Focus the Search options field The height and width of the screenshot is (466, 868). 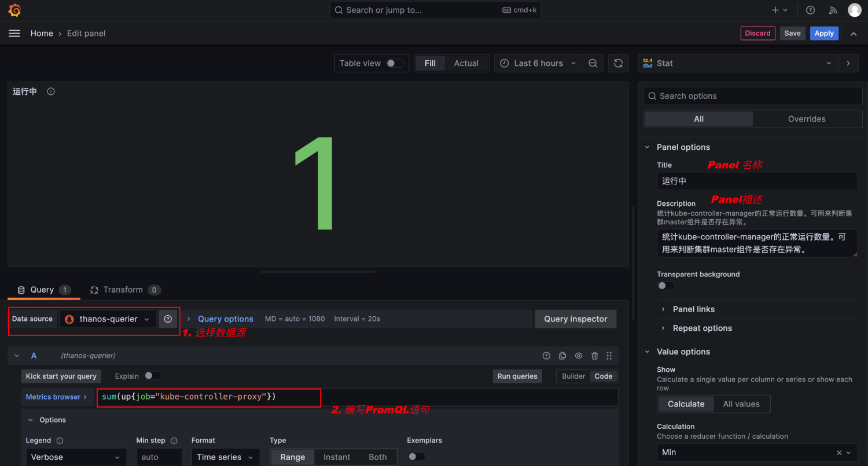pyautogui.click(x=753, y=96)
